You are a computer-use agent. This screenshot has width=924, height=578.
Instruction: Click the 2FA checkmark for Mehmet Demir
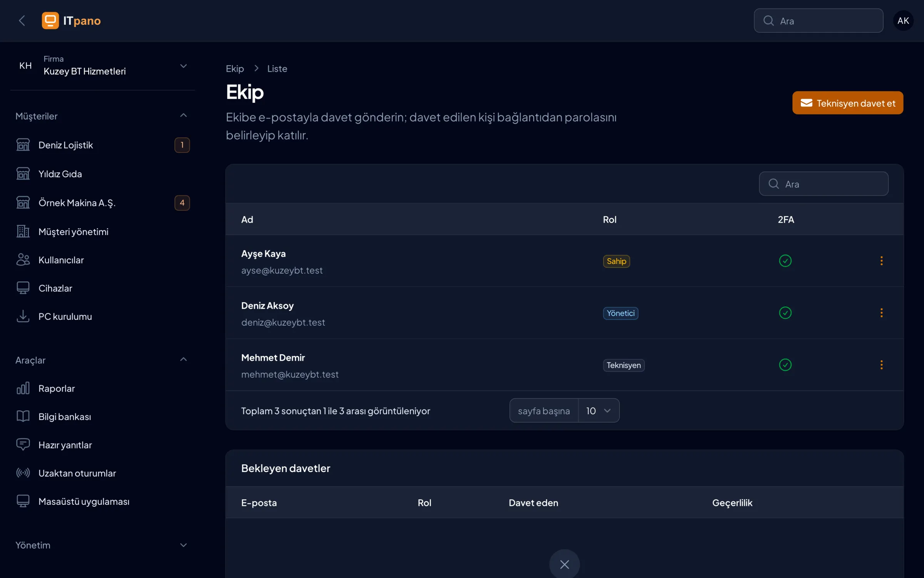[x=785, y=365]
